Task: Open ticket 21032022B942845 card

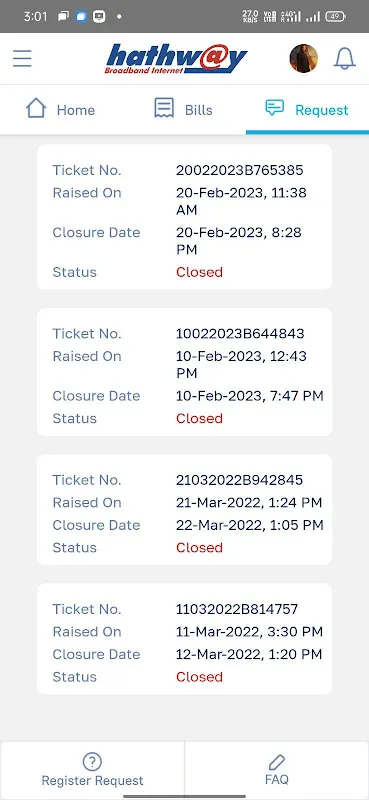Action: pos(184,510)
